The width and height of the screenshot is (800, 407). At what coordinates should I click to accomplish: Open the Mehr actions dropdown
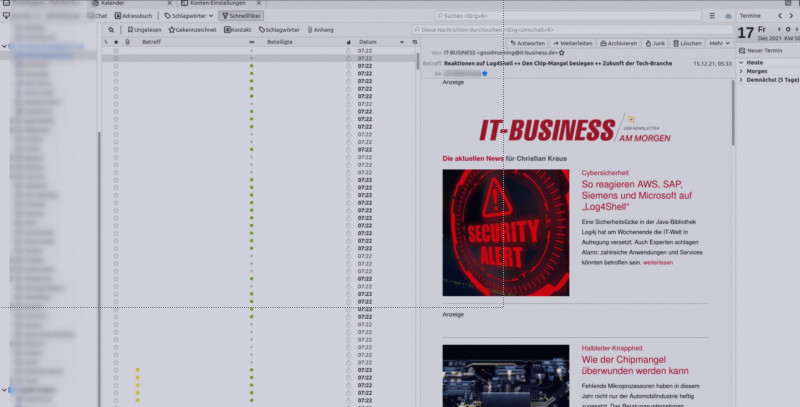(x=719, y=44)
